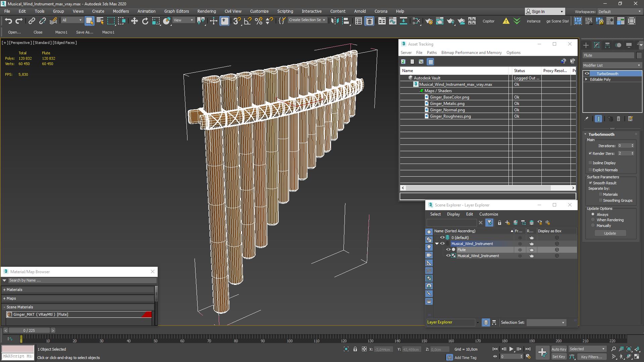Screen dimensions: 644x362
Task: Click the Save As macro button
Action: pos(85,32)
